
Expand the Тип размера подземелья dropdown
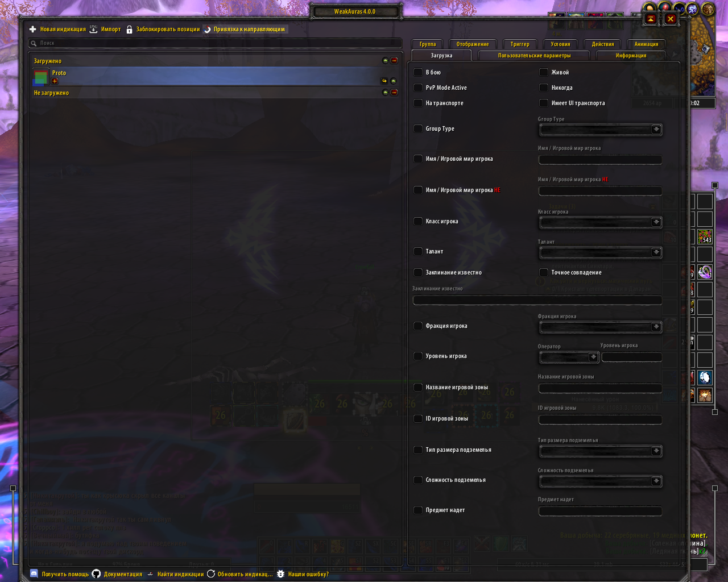pyautogui.click(x=600, y=451)
